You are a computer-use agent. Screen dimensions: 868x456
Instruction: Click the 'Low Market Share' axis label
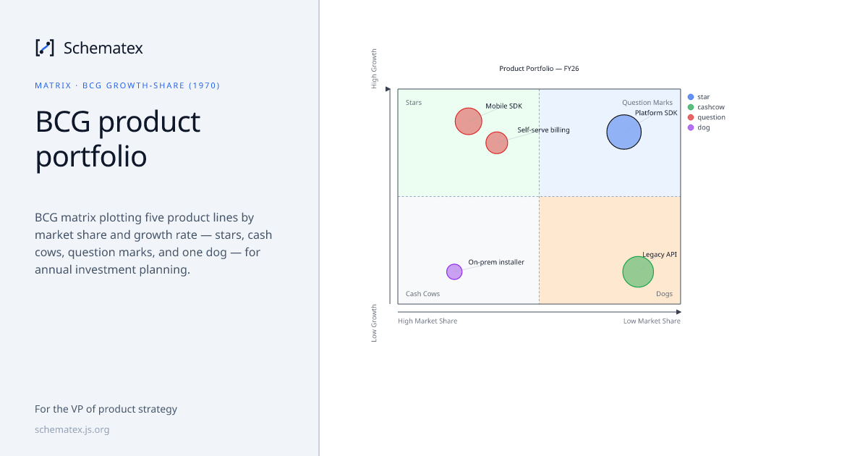pos(652,321)
